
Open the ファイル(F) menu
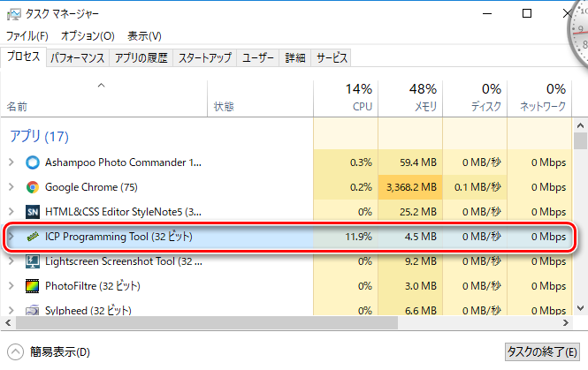click(27, 36)
